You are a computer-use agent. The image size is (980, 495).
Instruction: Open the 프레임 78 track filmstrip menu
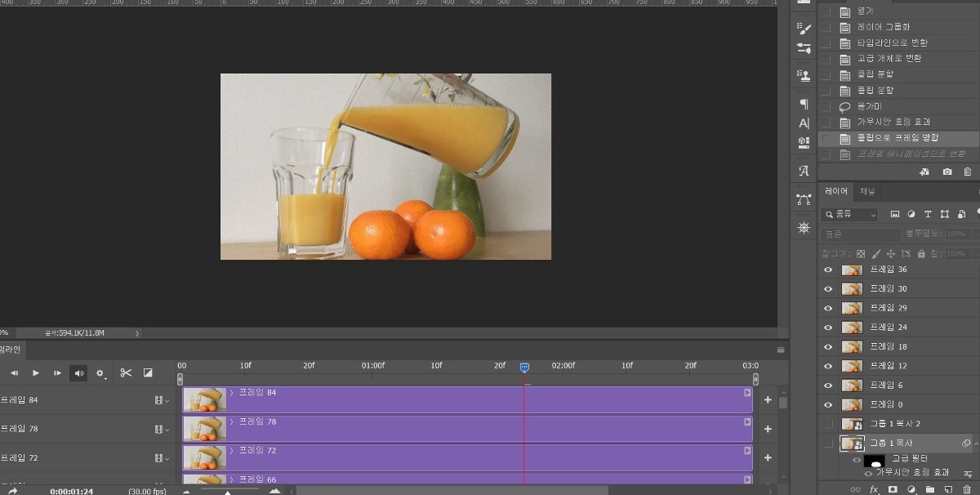161,429
